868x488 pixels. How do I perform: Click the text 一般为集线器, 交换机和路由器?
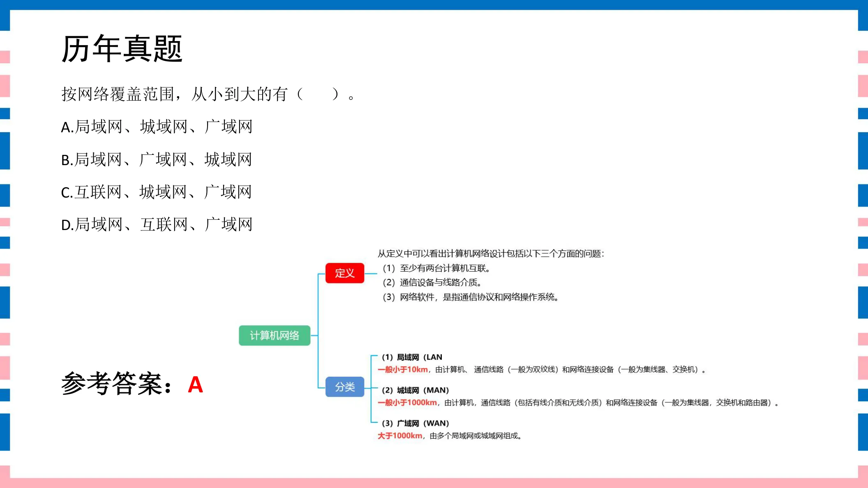[x=720, y=403]
